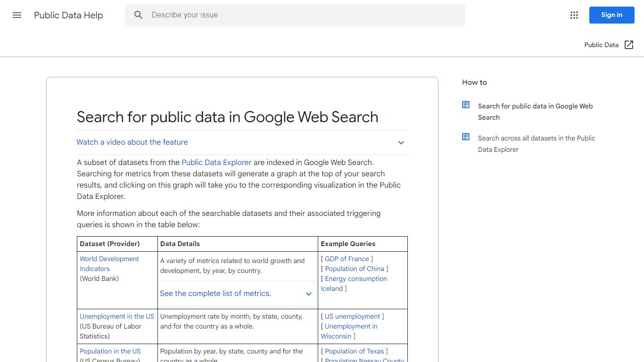This screenshot has height=362, width=644.
Task: Try the Population of China example query
Action: pos(355,269)
